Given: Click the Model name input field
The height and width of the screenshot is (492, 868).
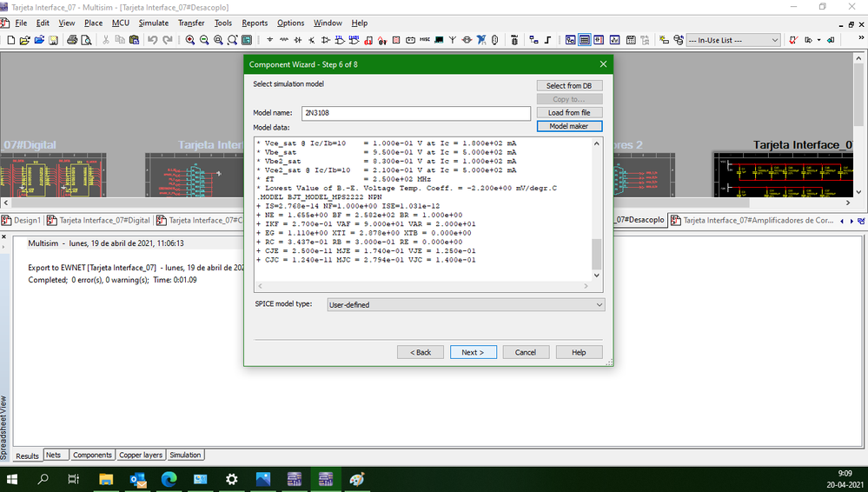Looking at the screenshot, I should tap(415, 113).
